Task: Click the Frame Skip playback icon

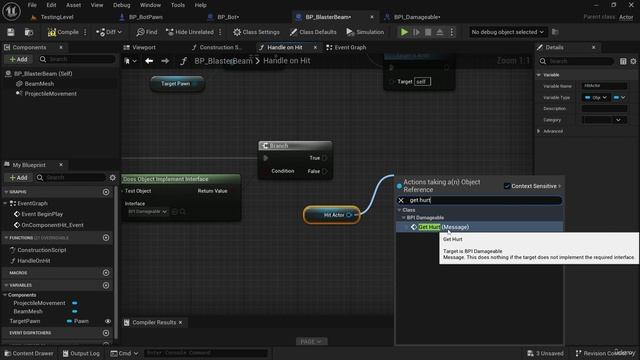Action: pyautogui.click(x=416, y=32)
